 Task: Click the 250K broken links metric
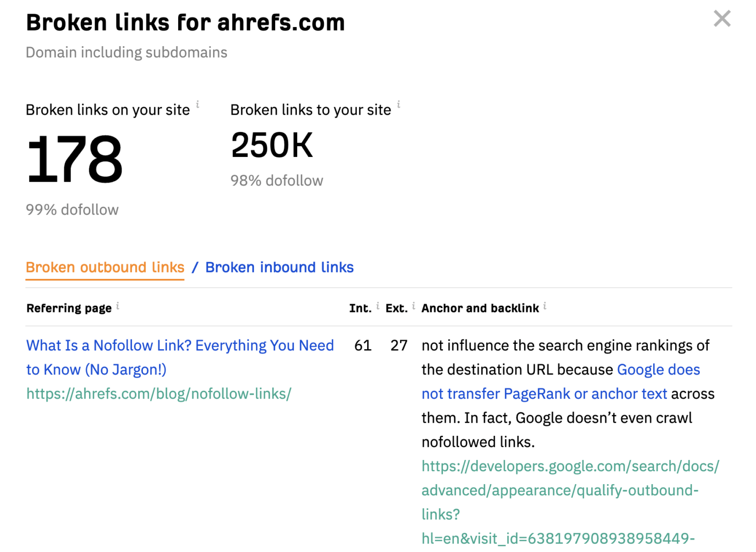[272, 144]
